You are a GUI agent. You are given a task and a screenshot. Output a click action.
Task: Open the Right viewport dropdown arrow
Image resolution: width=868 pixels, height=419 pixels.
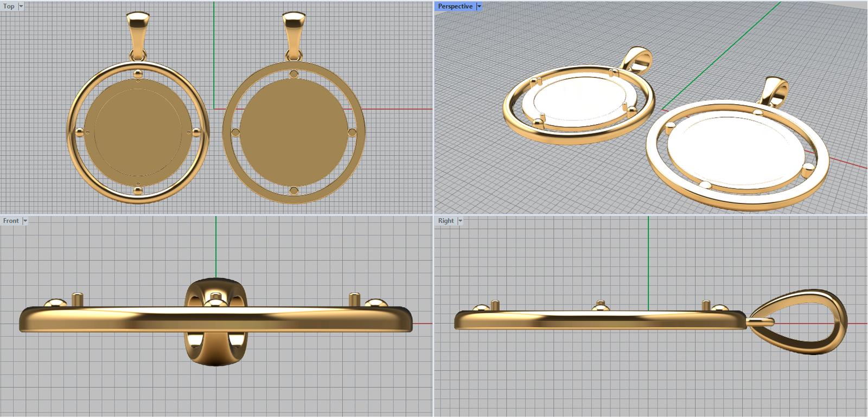[460, 221]
